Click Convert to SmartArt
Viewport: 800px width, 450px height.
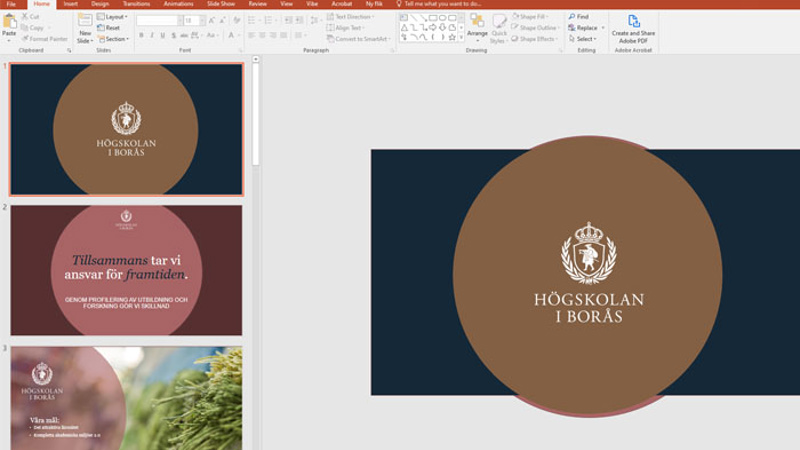click(362, 39)
